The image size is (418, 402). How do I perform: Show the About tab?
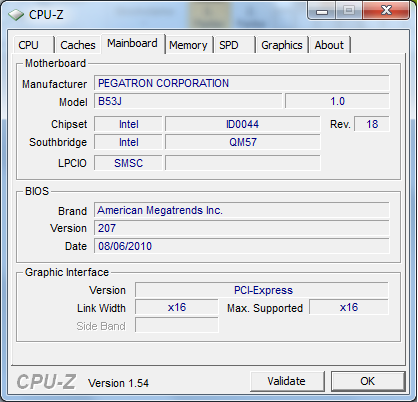click(x=330, y=45)
